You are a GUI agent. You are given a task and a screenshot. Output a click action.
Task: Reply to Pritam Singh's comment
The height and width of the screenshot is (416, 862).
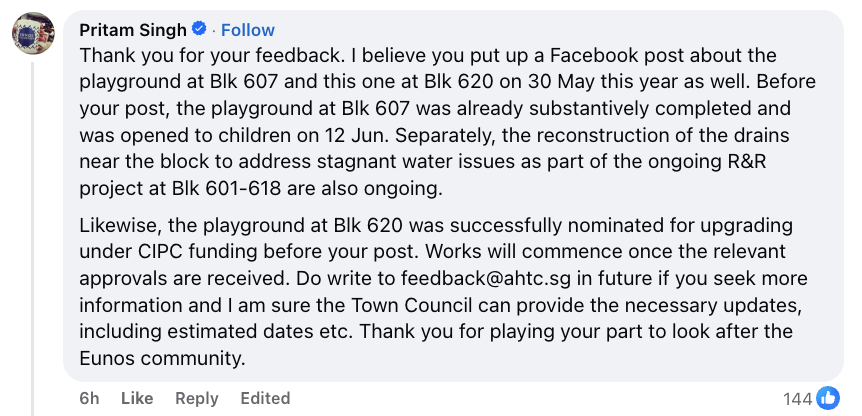tap(196, 398)
